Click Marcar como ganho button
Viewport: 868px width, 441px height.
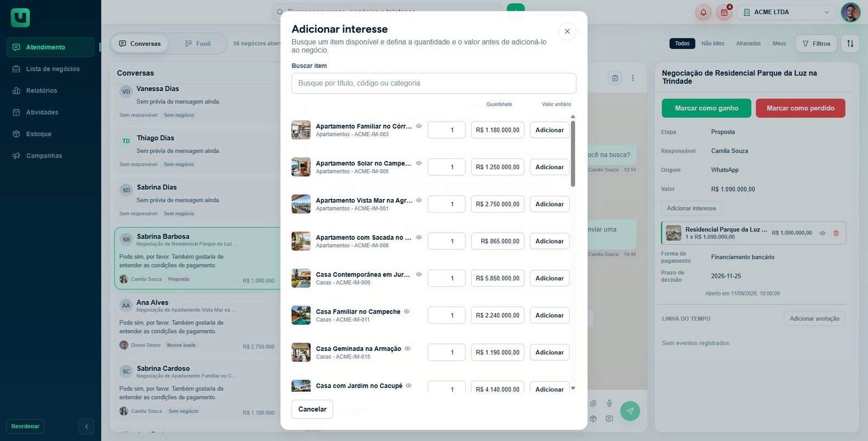706,108
